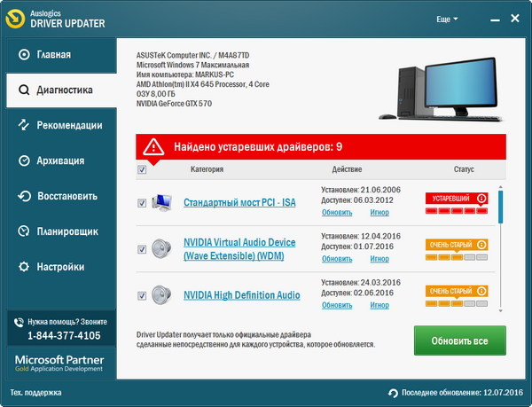Click the Рекомендации arrows icon
Image resolution: width=532 pixels, height=407 pixels.
coord(23,125)
